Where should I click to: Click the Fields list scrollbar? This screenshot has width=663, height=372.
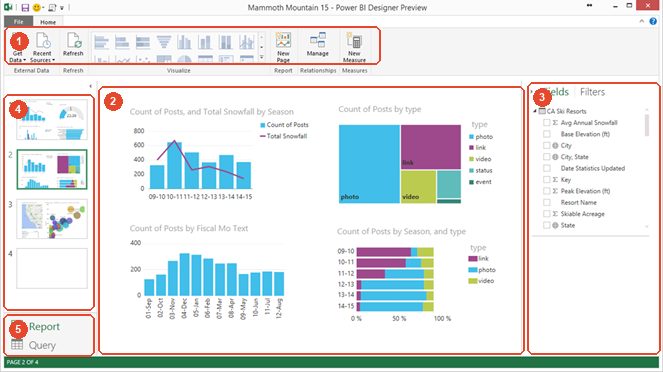coord(647,125)
